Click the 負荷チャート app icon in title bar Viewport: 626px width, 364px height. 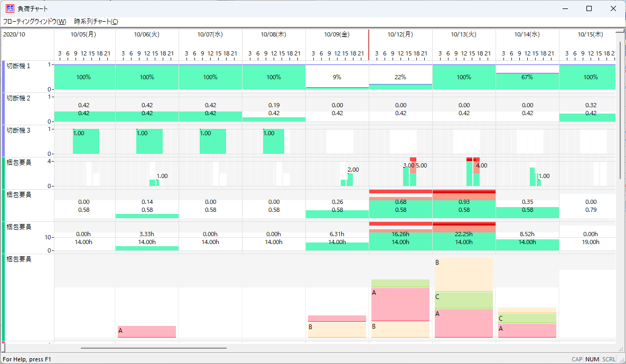[x=10, y=8]
